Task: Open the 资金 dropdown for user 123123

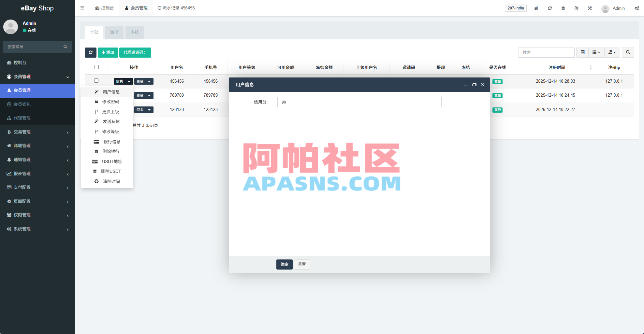Action: [x=144, y=110]
